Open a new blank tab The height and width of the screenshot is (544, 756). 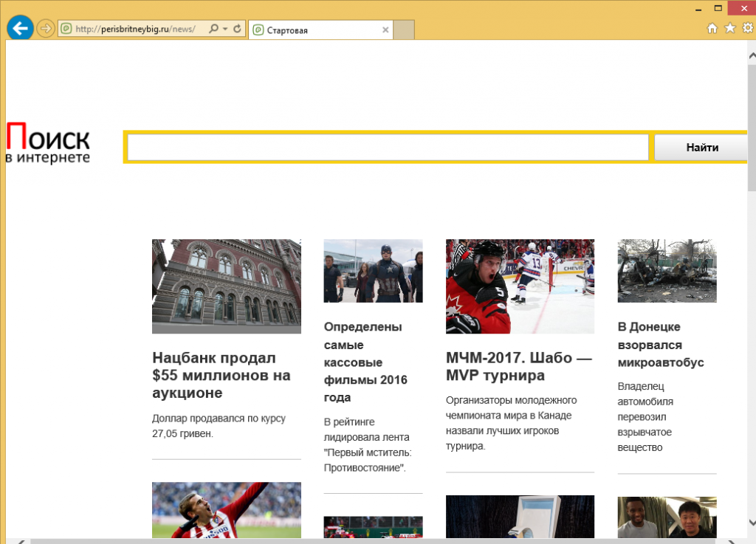[404, 30]
